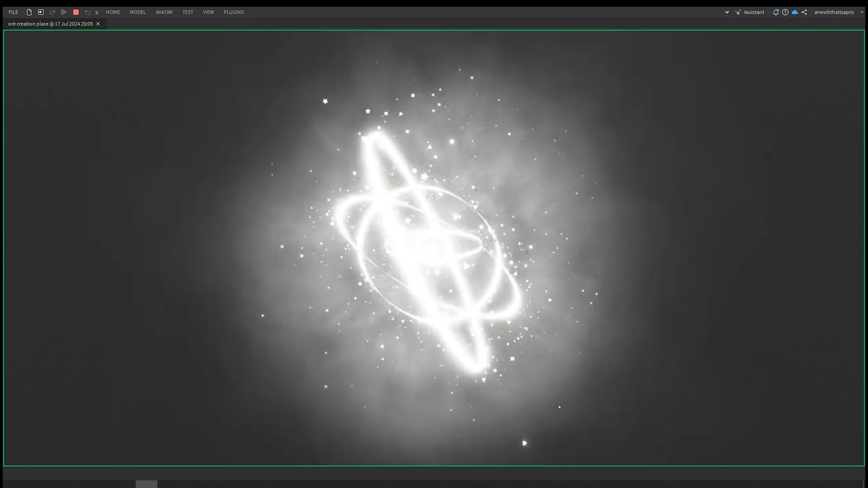Close the 'ore creation place' tab
This screenshot has height=488, width=868.
click(x=98, y=24)
